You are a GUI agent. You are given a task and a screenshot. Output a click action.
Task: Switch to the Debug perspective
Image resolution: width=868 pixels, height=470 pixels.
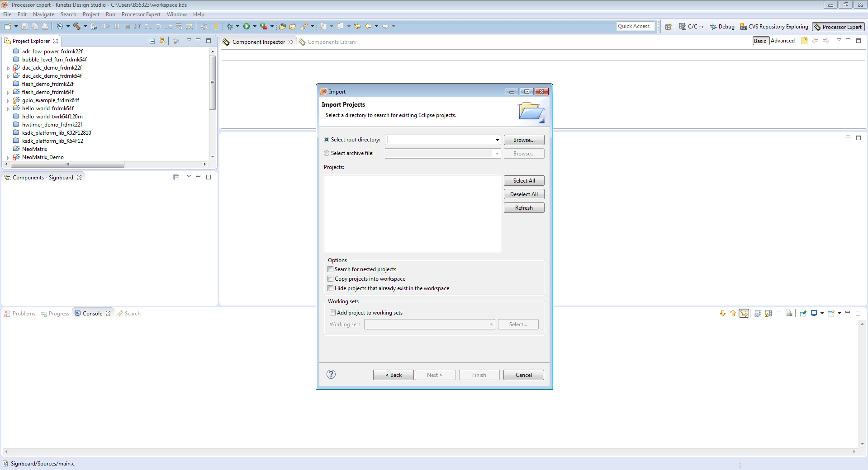tap(722, 27)
